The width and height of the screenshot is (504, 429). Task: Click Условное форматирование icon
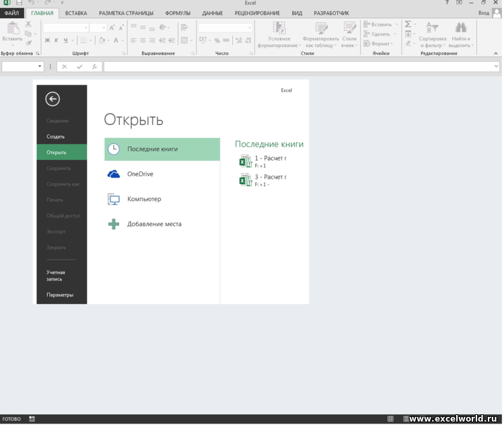pyautogui.click(x=279, y=28)
